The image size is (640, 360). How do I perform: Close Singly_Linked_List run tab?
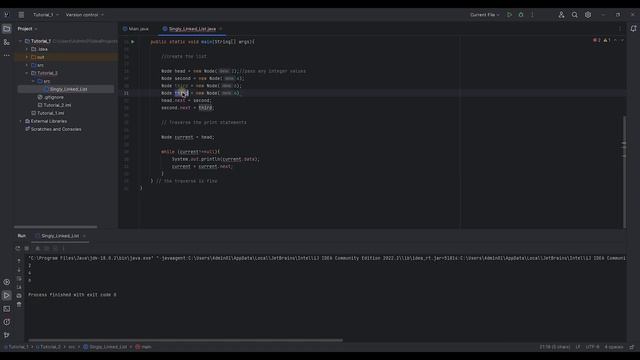point(84,236)
